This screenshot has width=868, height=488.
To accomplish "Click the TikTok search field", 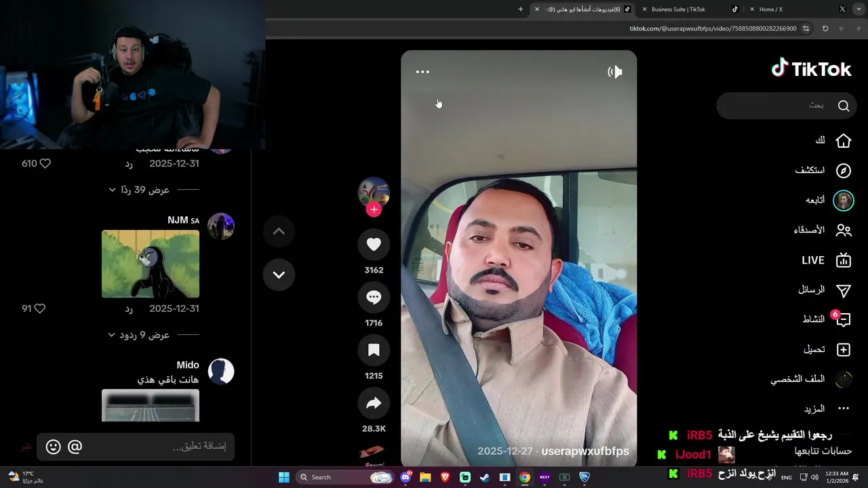I will pyautogui.click(x=787, y=106).
